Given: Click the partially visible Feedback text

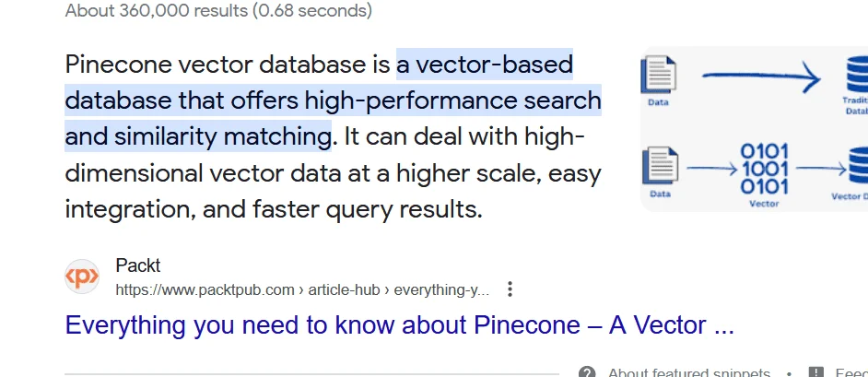Looking at the screenshot, I should (851, 372).
